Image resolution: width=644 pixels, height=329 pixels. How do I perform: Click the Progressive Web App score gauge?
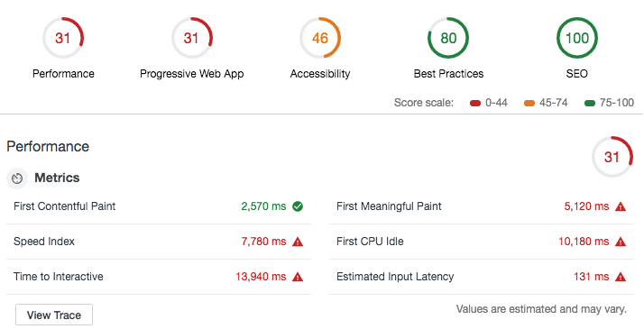tap(192, 38)
